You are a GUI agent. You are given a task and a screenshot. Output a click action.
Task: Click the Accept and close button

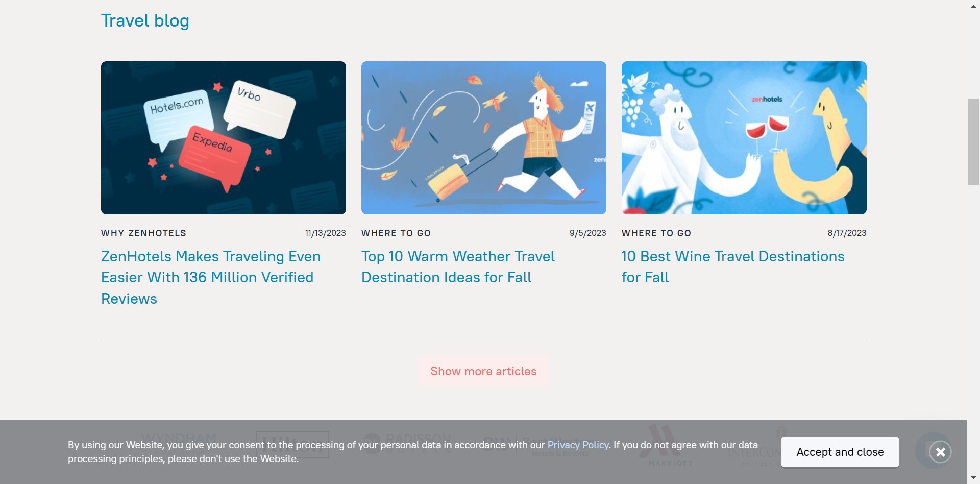(x=840, y=452)
